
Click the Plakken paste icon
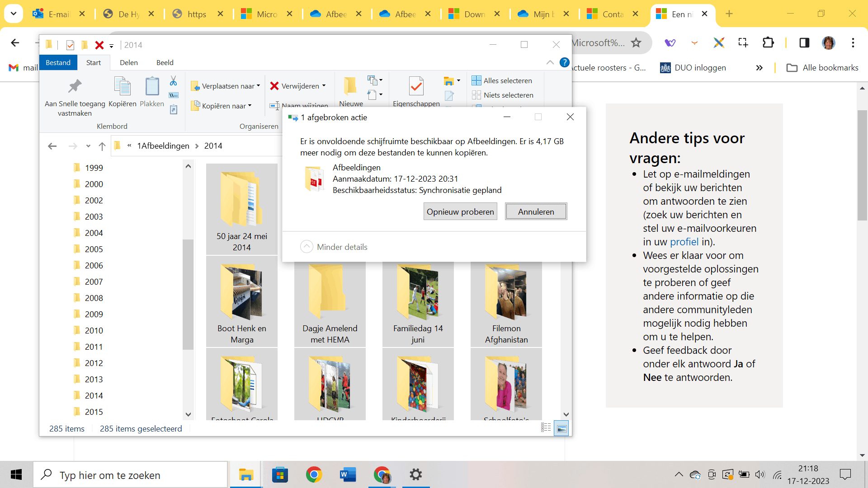coord(152,87)
